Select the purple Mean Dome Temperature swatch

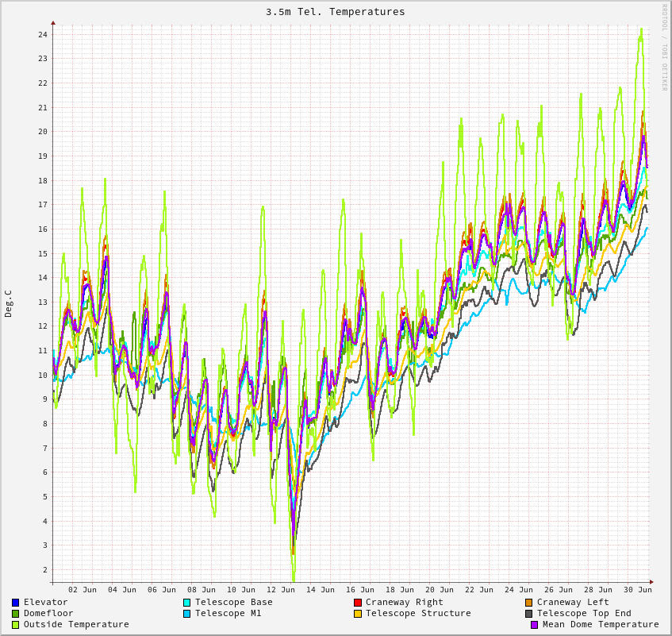[535, 625]
